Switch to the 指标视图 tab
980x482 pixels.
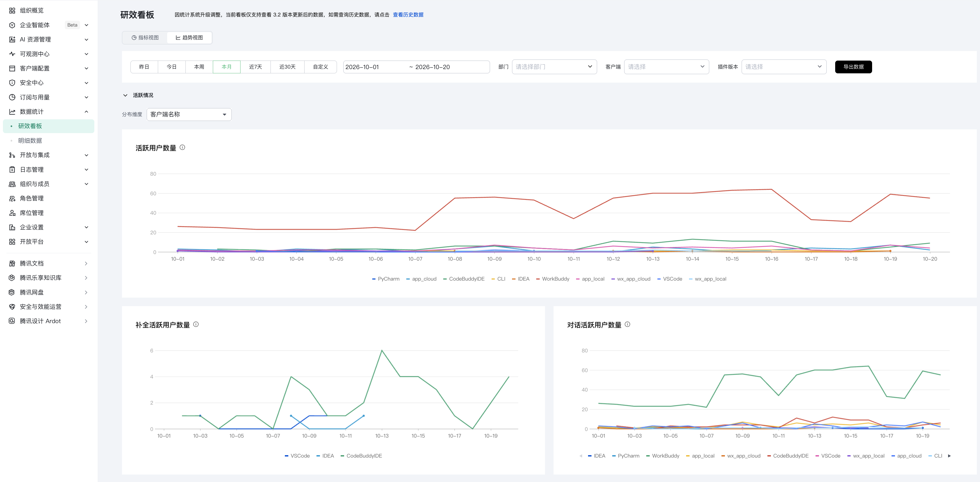145,38
